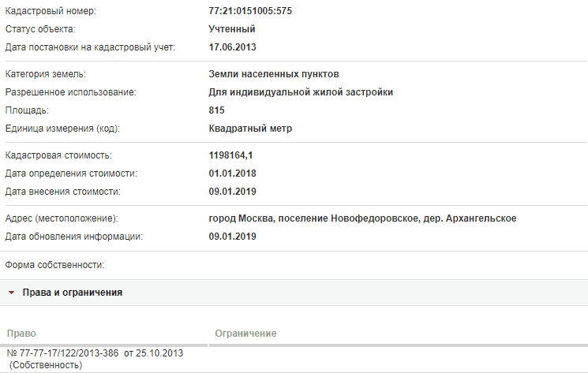Viewport: 588px width, 373px height.
Task: Click the registration date 17.06.2013
Action: [x=232, y=47]
